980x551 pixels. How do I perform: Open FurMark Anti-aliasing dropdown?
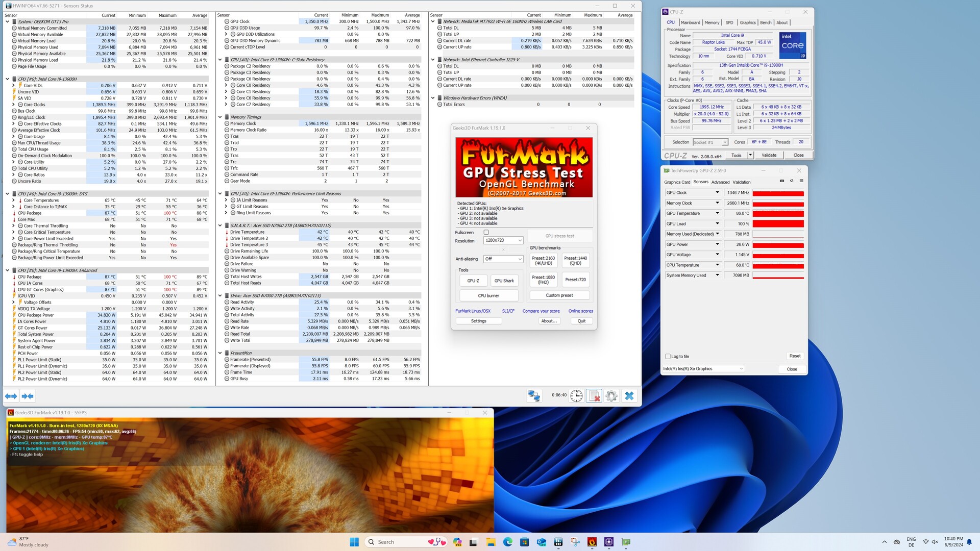(x=503, y=259)
